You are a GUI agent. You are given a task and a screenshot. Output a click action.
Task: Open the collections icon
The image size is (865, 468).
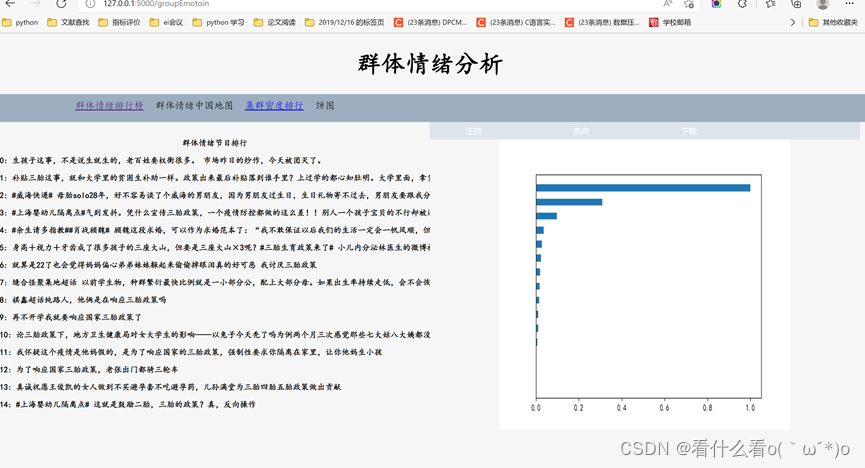point(796,4)
